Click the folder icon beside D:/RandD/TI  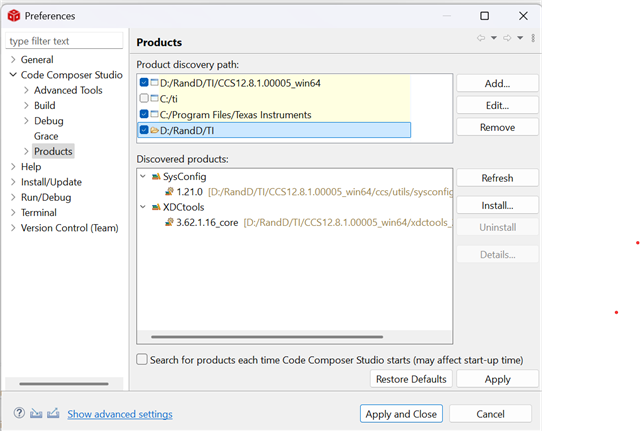click(x=154, y=130)
